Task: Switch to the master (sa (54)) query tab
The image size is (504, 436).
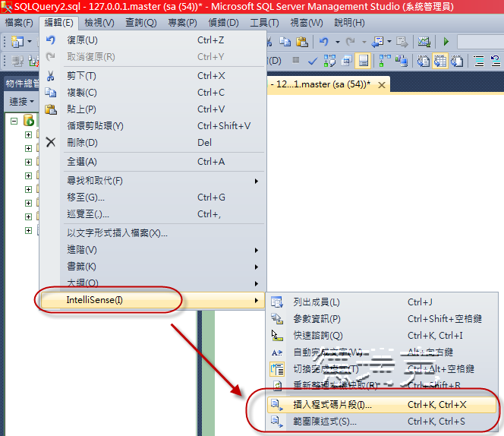Action: pos(320,84)
